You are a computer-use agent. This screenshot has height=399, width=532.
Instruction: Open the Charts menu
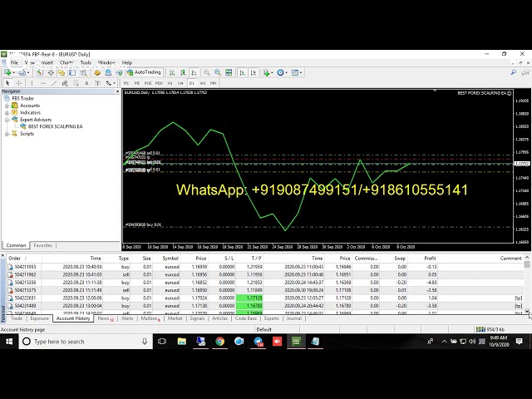point(66,62)
